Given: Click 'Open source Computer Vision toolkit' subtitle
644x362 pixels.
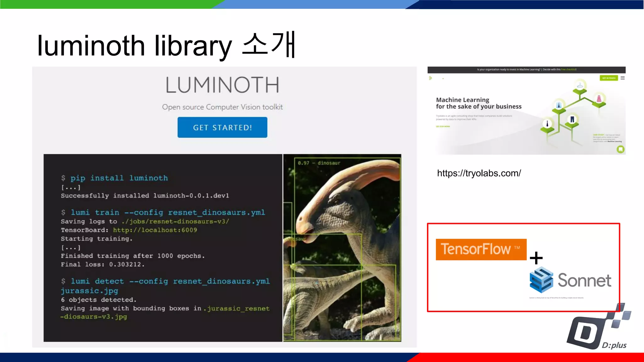Looking at the screenshot, I should pyautogui.click(x=222, y=107).
